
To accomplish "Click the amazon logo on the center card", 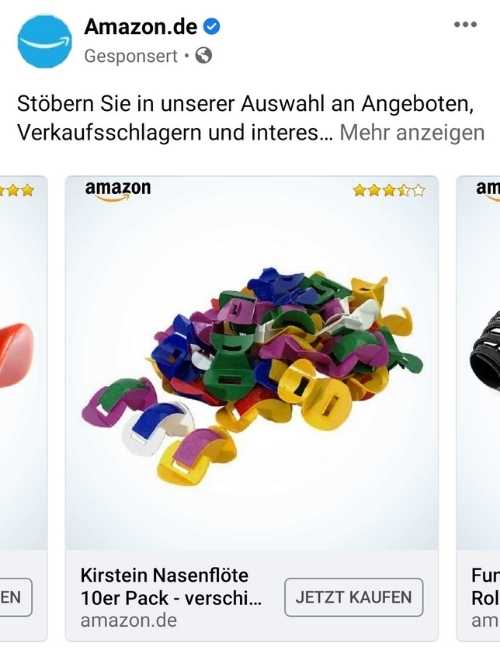I will pyautogui.click(x=118, y=190).
